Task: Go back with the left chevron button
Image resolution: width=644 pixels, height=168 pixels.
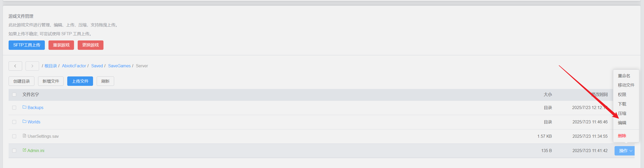Action: coord(15,66)
